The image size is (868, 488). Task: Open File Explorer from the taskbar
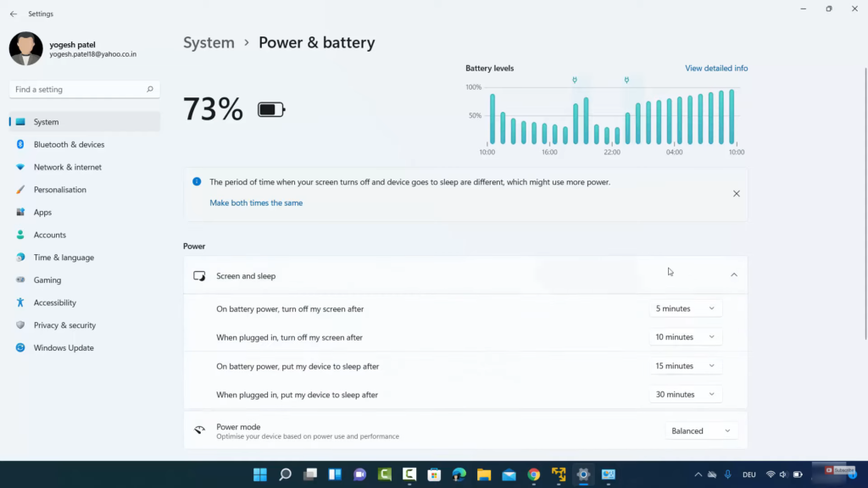tap(484, 474)
